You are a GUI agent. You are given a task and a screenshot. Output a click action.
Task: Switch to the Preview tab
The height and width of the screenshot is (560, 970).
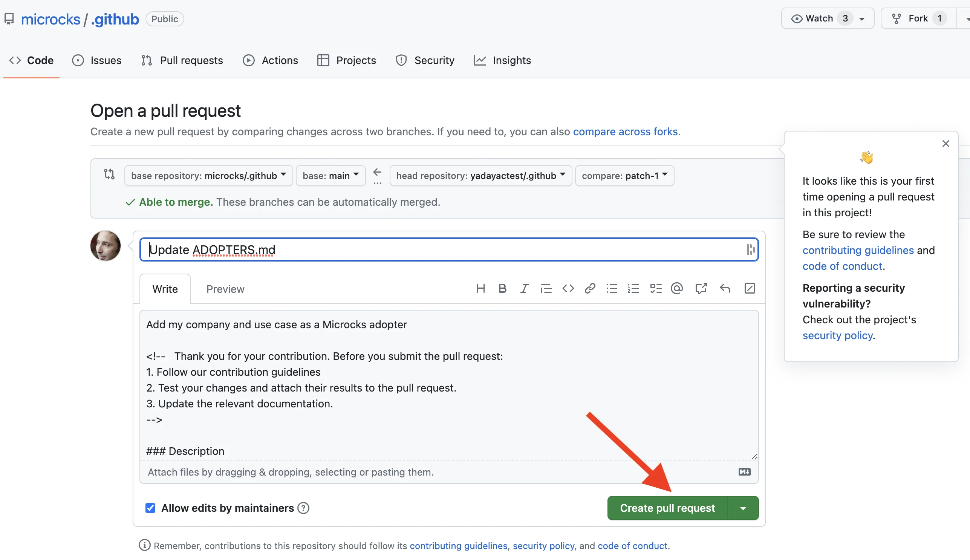225,289
